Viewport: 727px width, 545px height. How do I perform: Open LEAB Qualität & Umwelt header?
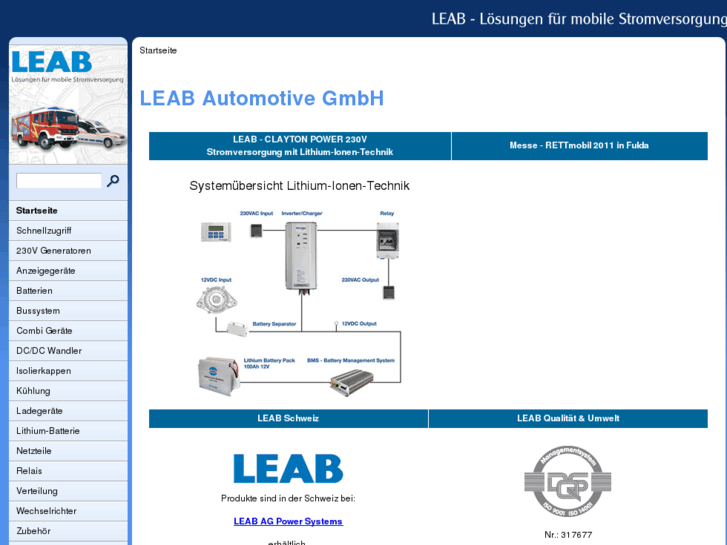pos(568,418)
